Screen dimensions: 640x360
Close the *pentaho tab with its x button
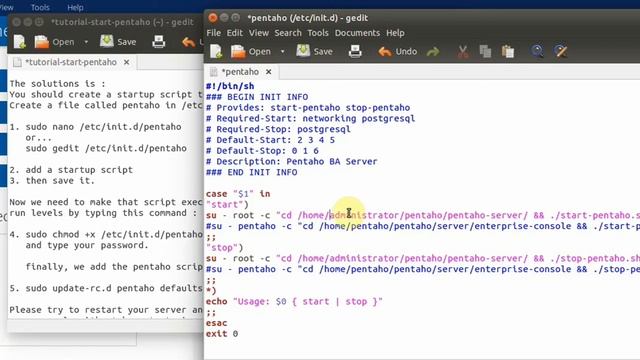(x=269, y=72)
